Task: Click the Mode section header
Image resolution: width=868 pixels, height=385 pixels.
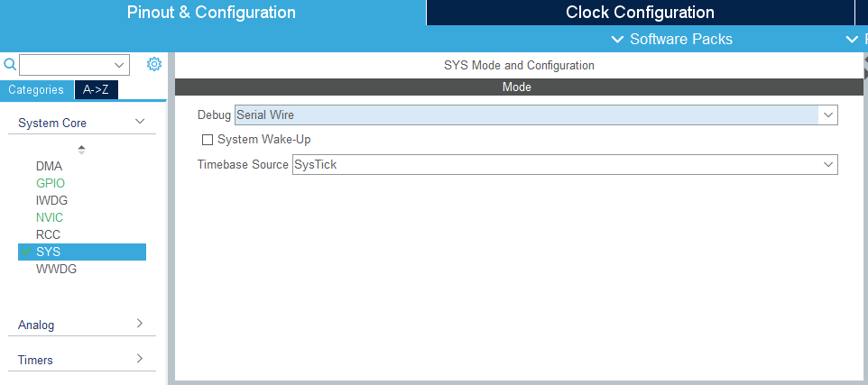Action: [x=519, y=87]
